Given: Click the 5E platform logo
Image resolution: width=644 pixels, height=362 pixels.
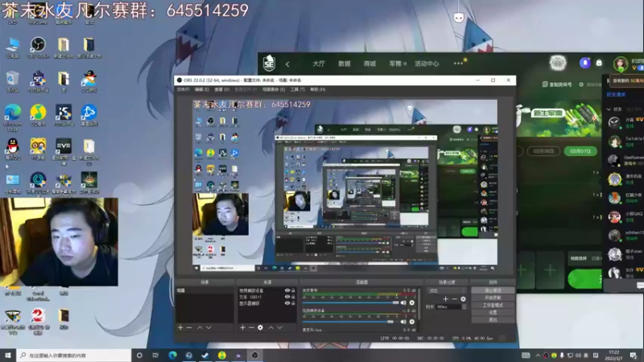Looking at the screenshot, I should point(269,64).
